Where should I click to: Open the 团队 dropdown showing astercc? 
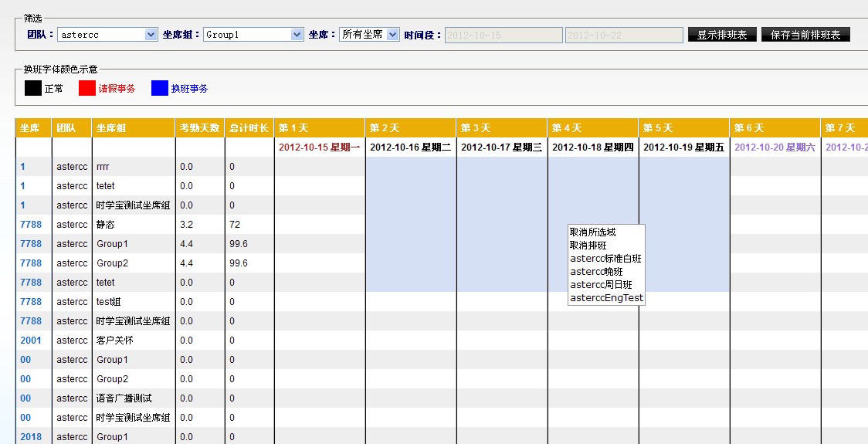click(107, 35)
